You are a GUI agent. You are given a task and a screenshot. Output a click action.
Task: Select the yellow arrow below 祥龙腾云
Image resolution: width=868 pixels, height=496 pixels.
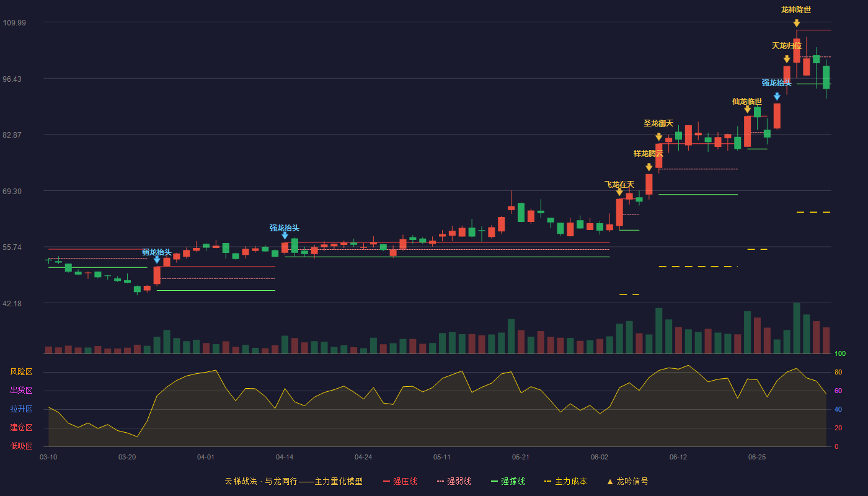[x=649, y=167]
